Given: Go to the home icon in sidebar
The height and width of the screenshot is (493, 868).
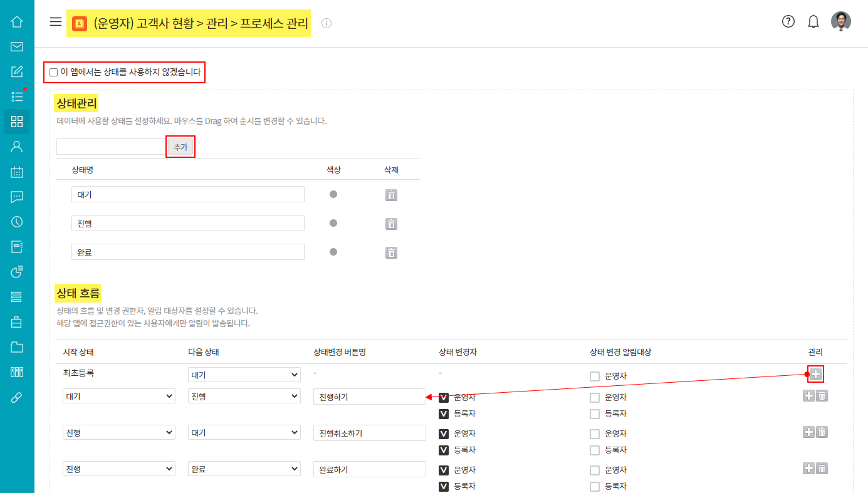Looking at the screenshot, I should (x=17, y=22).
